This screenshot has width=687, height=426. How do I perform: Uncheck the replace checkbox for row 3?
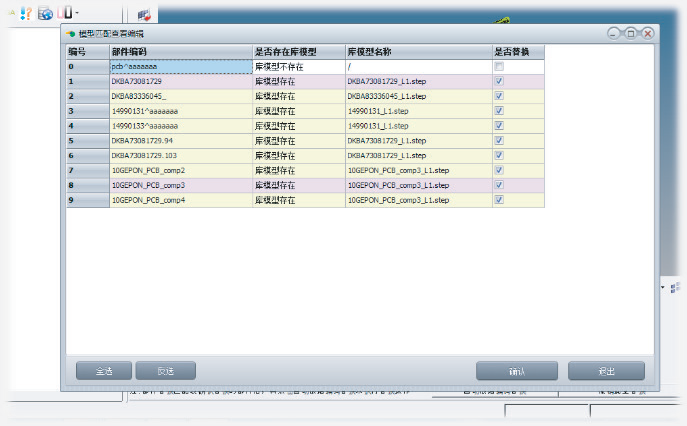(x=498, y=111)
